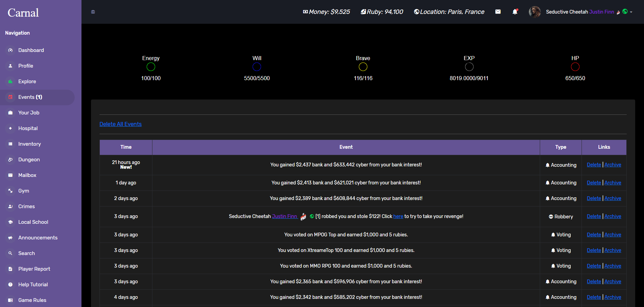Click the green Energy circle indicator

pyautogui.click(x=151, y=67)
